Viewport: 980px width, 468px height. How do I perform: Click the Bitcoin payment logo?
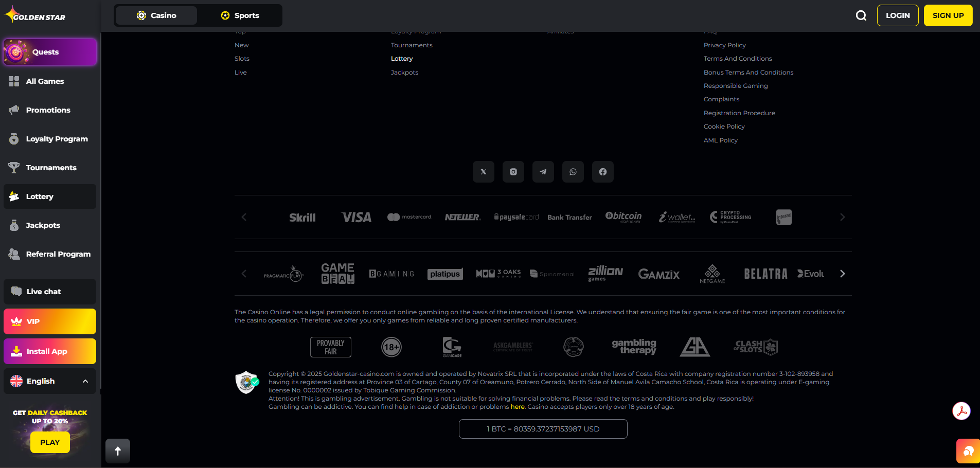point(623,217)
